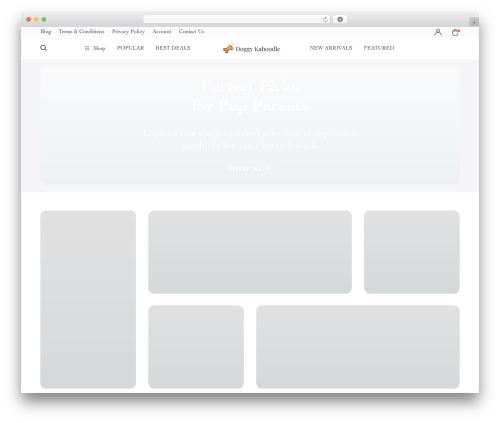Maximize window with the green button

point(44,20)
